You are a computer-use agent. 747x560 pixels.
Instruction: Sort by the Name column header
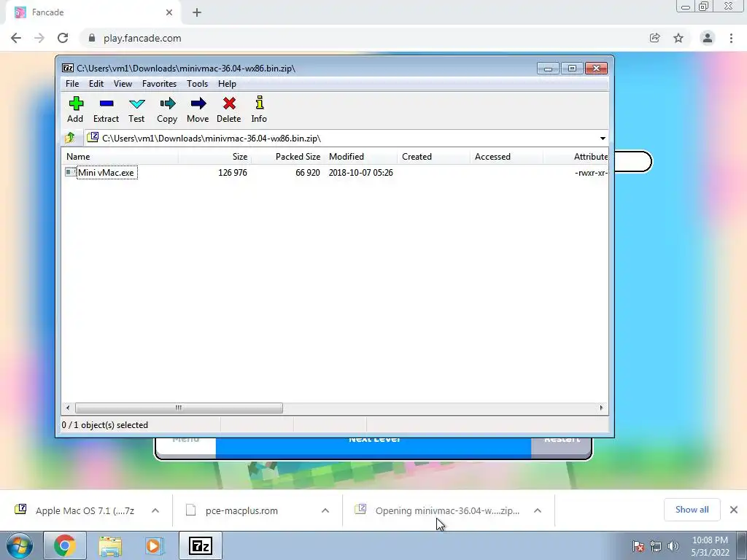tap(120, 157)
